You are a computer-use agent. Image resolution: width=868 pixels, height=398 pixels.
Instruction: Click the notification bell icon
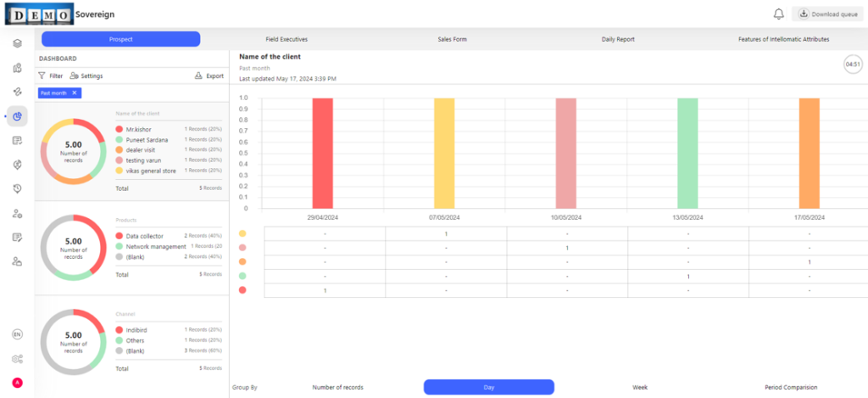click(x=779, y=14)
